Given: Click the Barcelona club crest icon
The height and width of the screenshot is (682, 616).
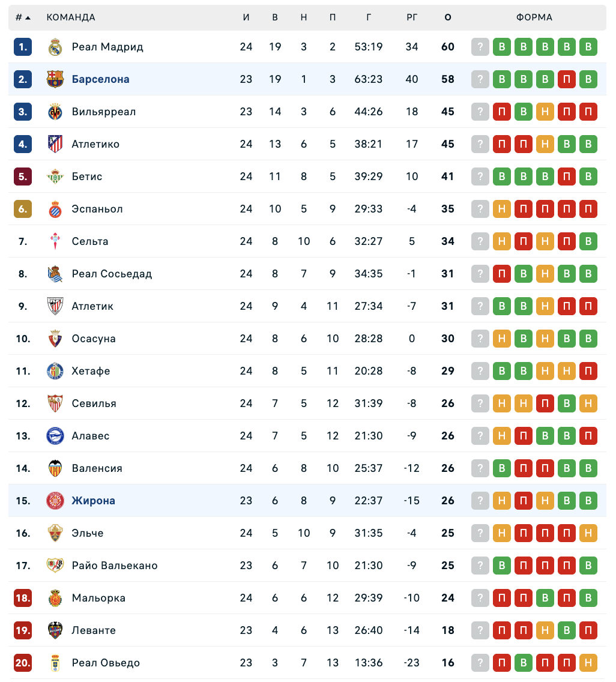Looking at the screenshot, I should point(55,79).
